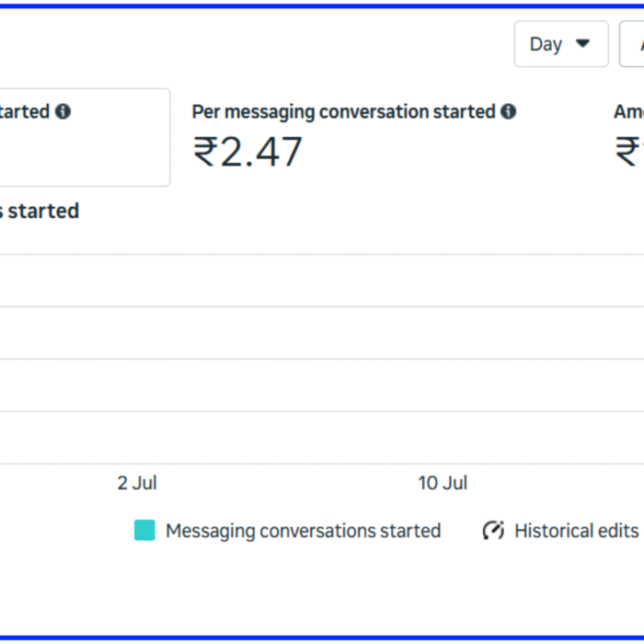The image size is (644, 644).
Task: Click info icon in the outlined metric card
Action: [x=63, y=111]
